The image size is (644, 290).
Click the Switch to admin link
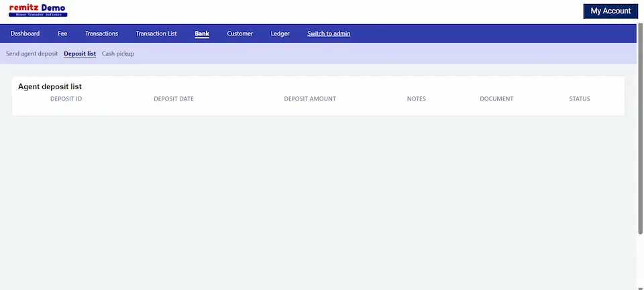tap(329, 33)
